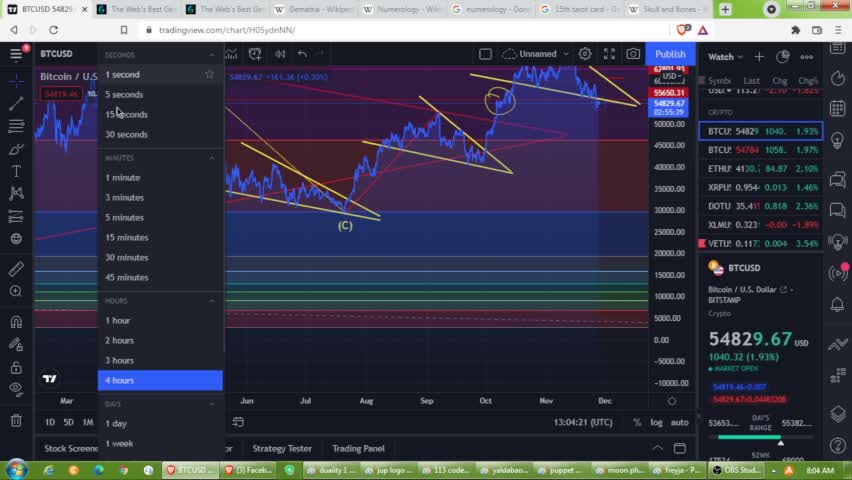Image resolution: width=852 pixels, height=480 pixels.
Task: Enter fullscreen chart mode
Action: (x=609, y=54)
